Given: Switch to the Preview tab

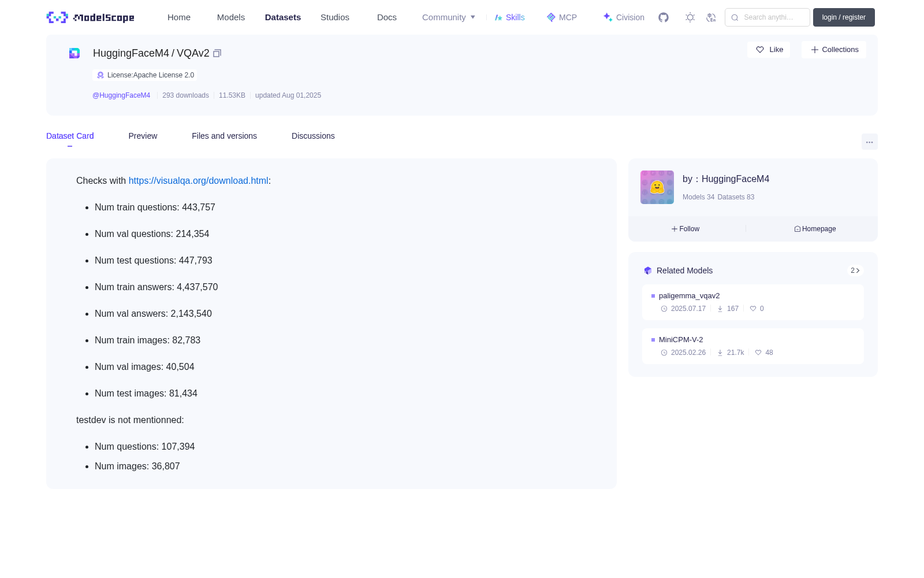Looking at the screenshot, I should click(x=143, y=136).
